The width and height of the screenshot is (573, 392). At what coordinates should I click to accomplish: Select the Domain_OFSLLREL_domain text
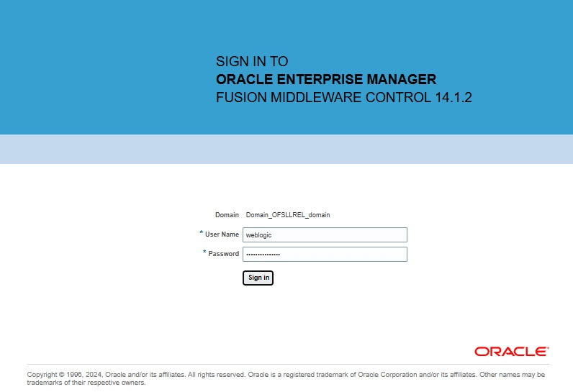pyautogui.click(x=288, y=215)
